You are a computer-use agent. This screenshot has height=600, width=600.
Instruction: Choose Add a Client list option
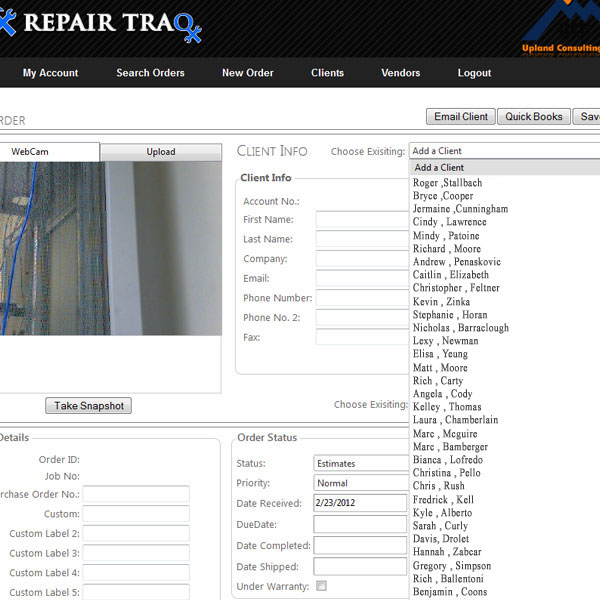click(440, 168)
